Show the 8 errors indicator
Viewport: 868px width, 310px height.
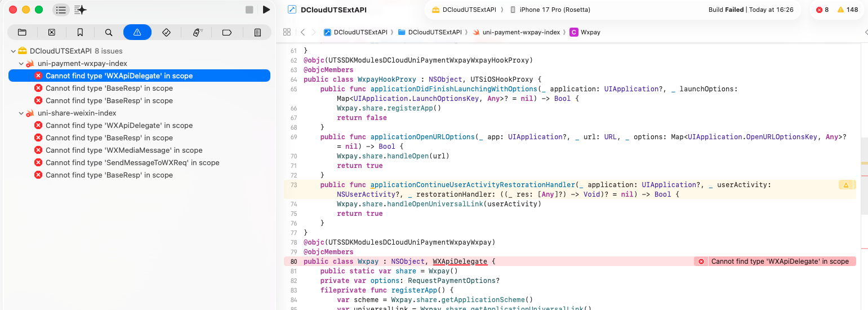tap(822, 10)
